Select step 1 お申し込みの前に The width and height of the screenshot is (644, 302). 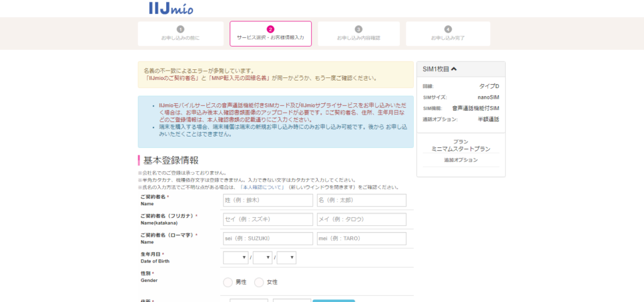pyautogui.click(x=180, y=34)
